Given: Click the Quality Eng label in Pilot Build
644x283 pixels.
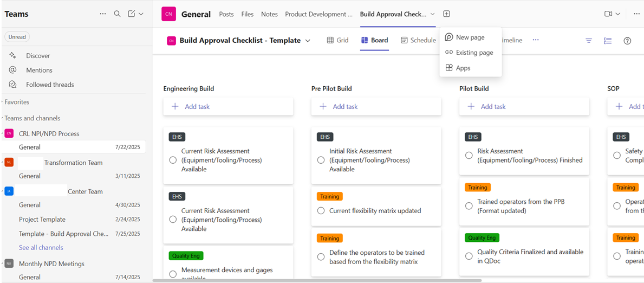Looking at the screenshot, I should coord(482,237).
